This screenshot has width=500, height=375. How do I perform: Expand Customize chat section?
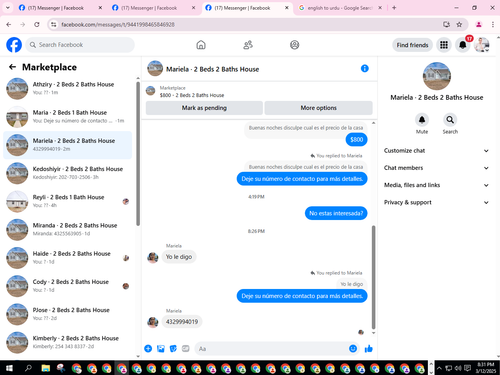(436, 151)
